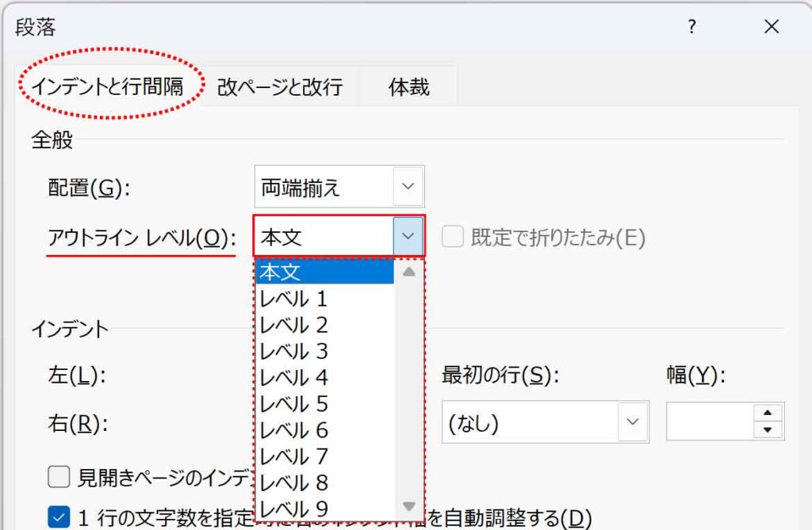Click the 左(L) indent label

pos(77,376)
